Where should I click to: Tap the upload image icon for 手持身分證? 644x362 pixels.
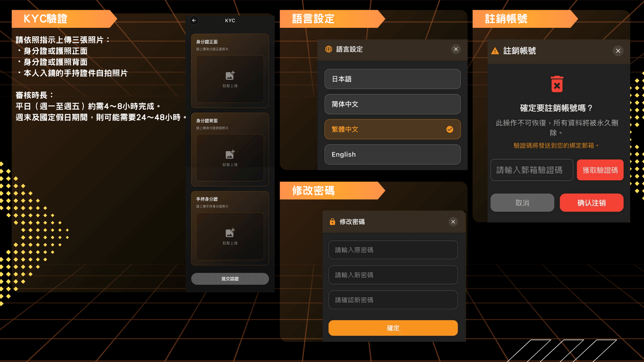pyautogui.click(x=230, y=233)
